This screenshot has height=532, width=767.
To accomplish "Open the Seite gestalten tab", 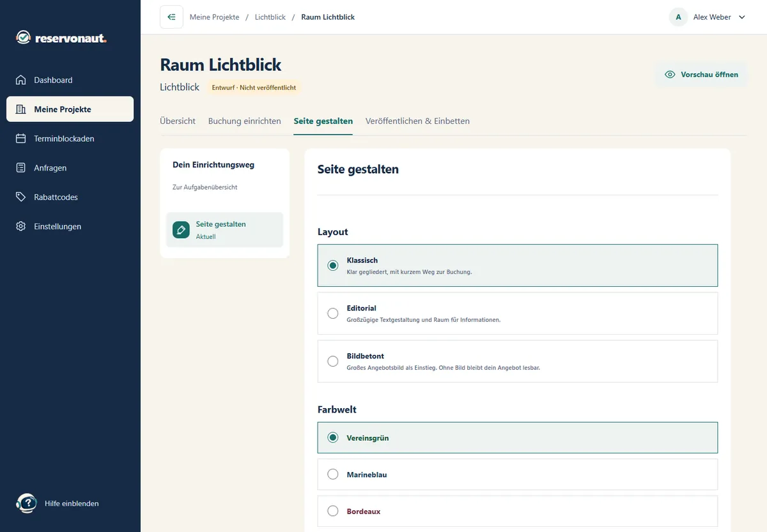I will [x=323, y=121].
